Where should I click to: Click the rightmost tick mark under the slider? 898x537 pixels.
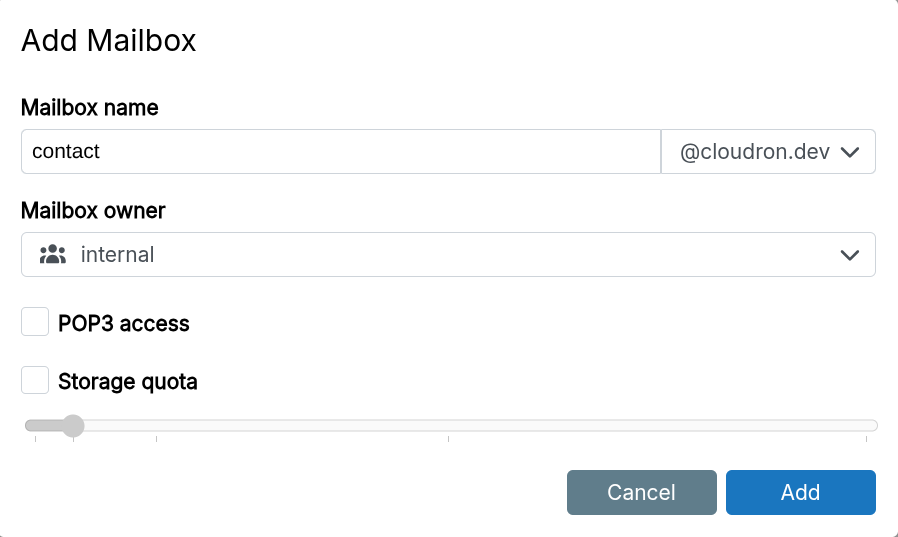coord(866,438)
